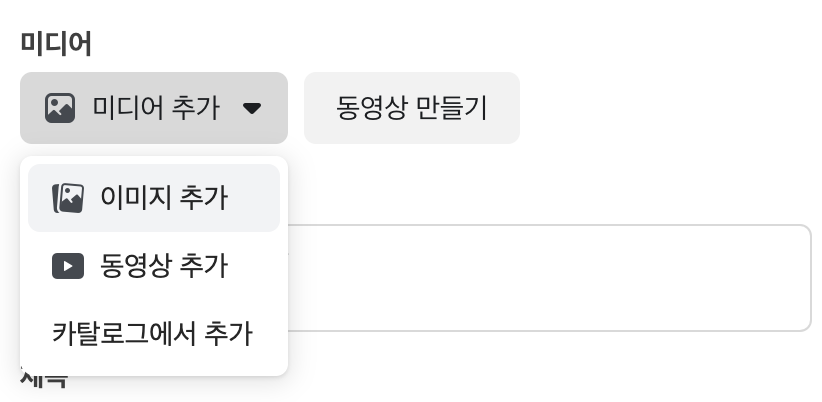Click the 미디어 추가 button label
822x402 pixels.
pos(156,108)
